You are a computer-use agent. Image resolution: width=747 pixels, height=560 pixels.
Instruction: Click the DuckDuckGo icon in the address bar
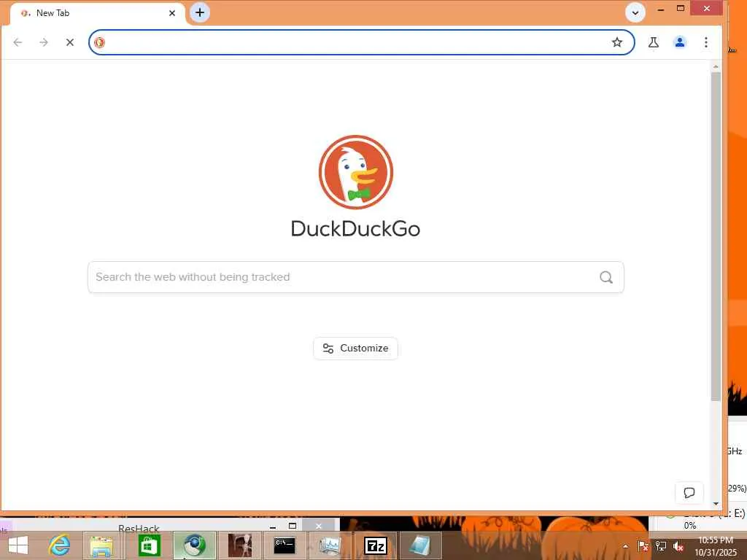(x=99, y=42)
